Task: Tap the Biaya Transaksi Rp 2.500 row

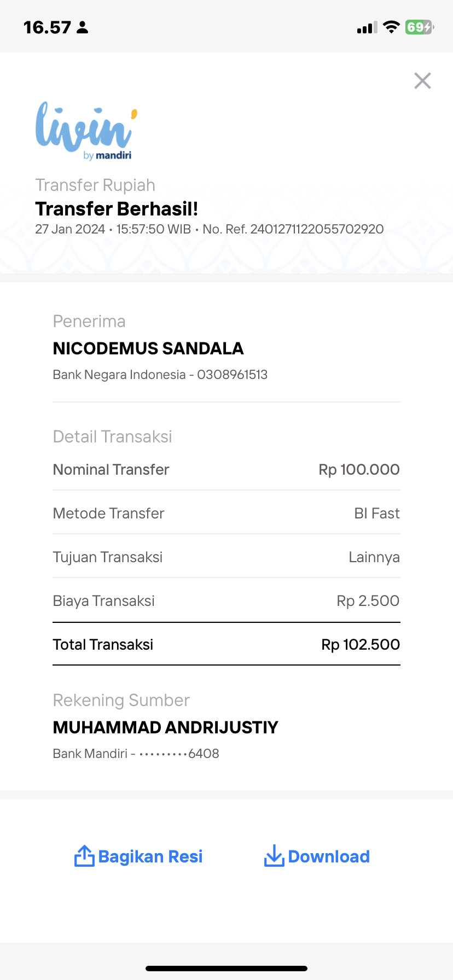Action: (x=226, y=600)
